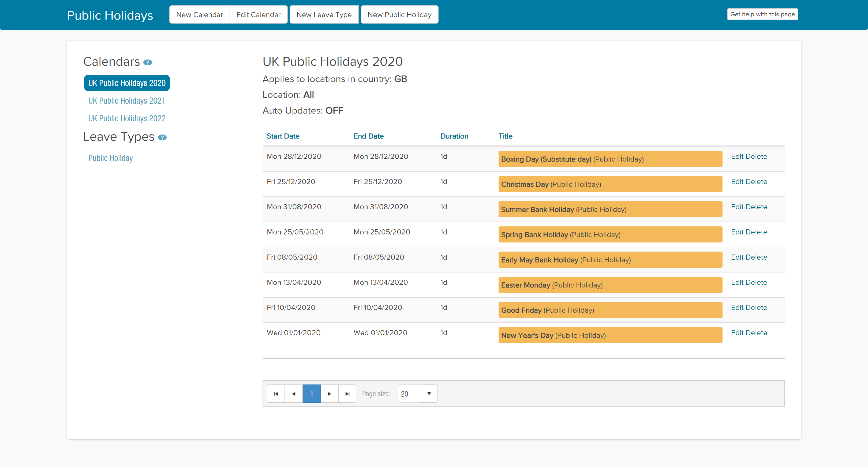Delete the Boxing Day (Substitute day) holiday
Viewport: 868px width, 467px height.
(756, 156)
